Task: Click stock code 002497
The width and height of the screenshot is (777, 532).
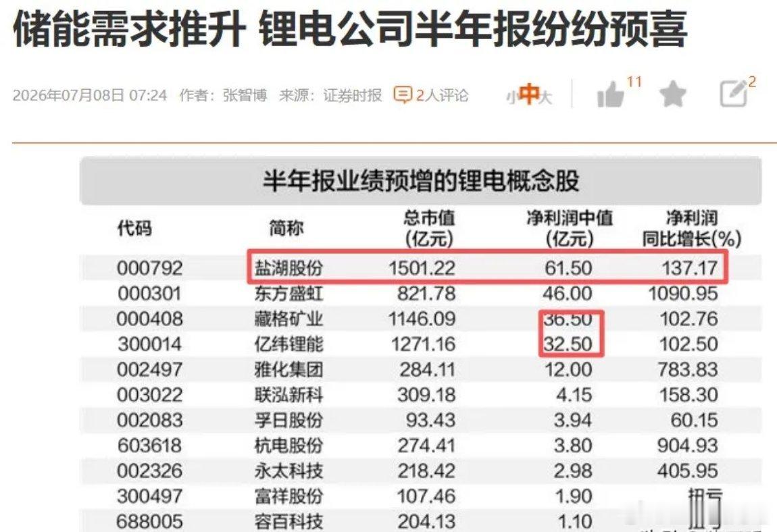Action: pyautogui.click(x=150, y=369)
